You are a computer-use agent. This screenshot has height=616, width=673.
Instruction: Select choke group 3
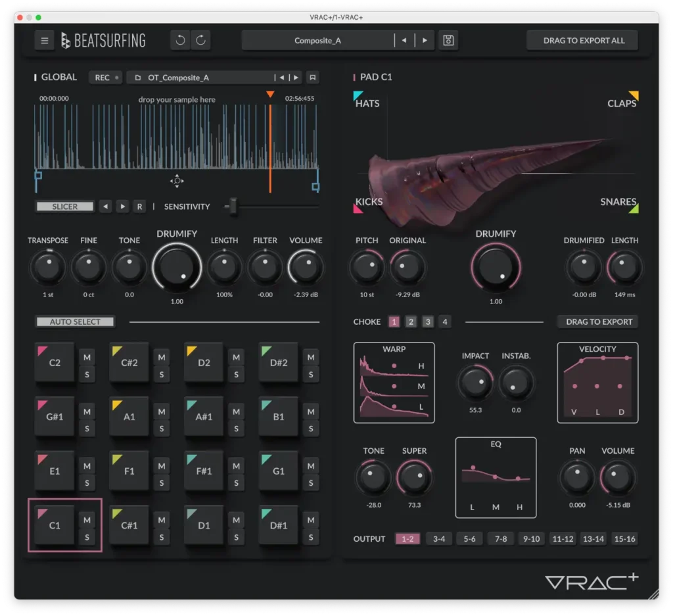[x=427, y=321]
